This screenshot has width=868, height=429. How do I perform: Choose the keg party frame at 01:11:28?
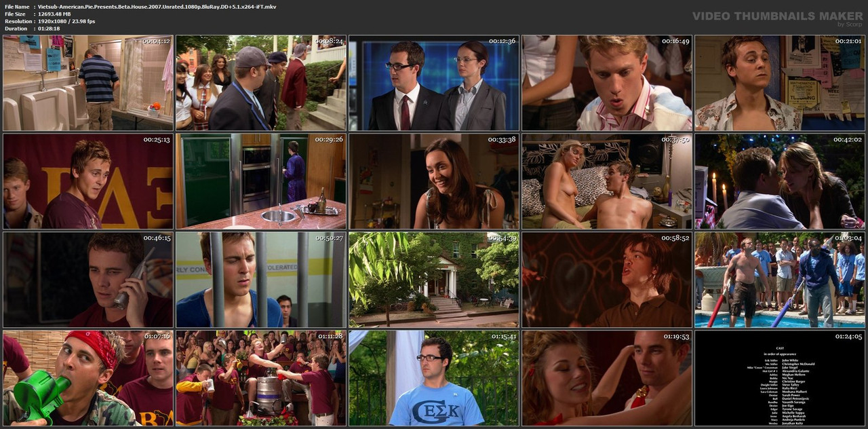point(261,378)
